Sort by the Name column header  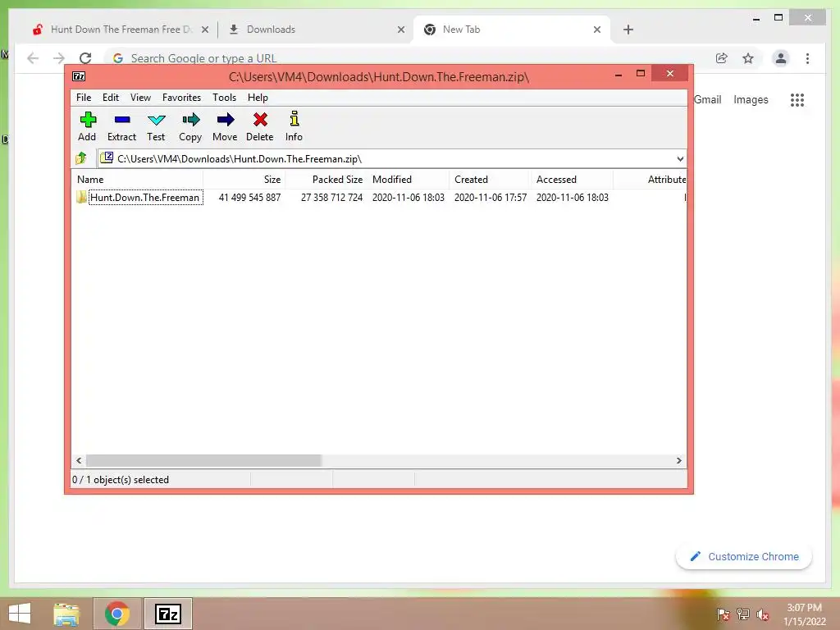pos(137,180)
